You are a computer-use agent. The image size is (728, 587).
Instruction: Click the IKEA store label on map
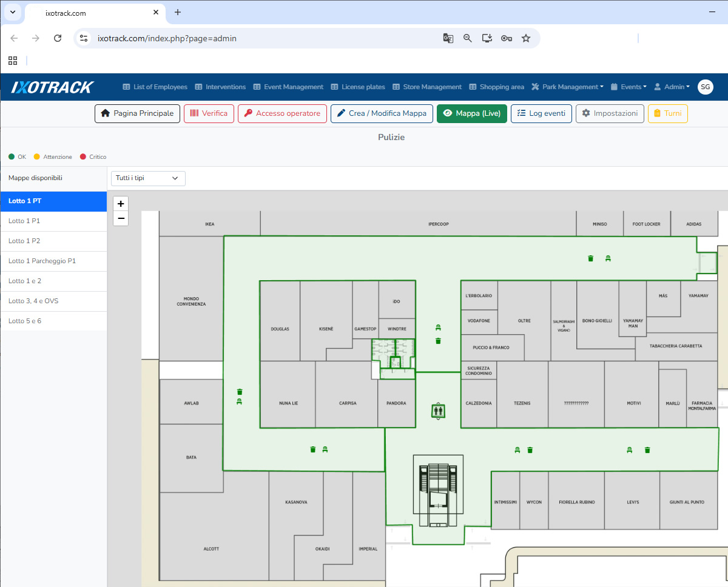209,224
